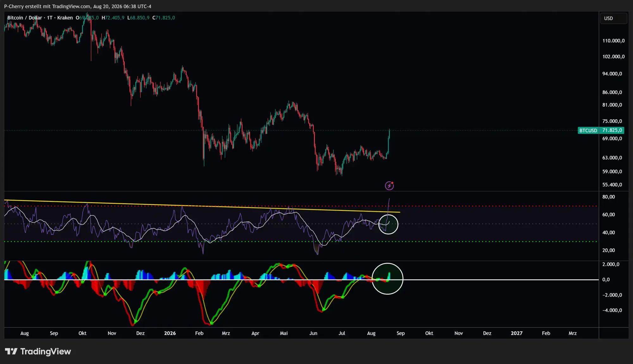The width and height of the screenshot is (633, 364).
Task: Click the 75.000,0 price axis label
Action: click(x=612, y=121)
